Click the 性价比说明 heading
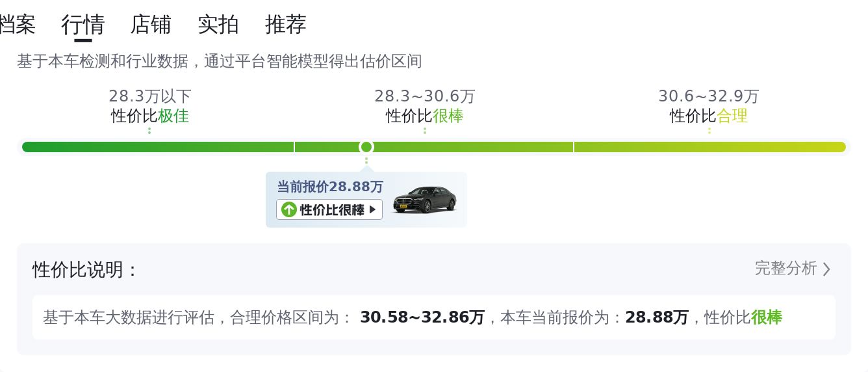 (85, 269)
